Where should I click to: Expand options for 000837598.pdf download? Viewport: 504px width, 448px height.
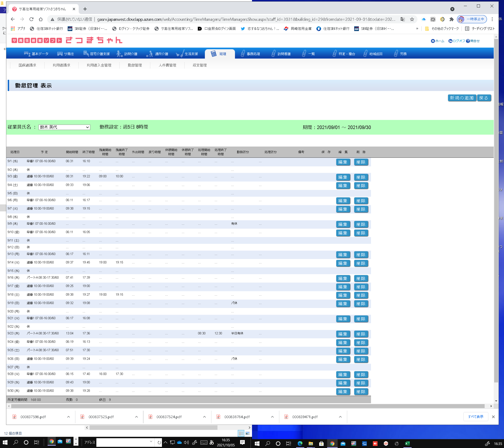[69, 417]
